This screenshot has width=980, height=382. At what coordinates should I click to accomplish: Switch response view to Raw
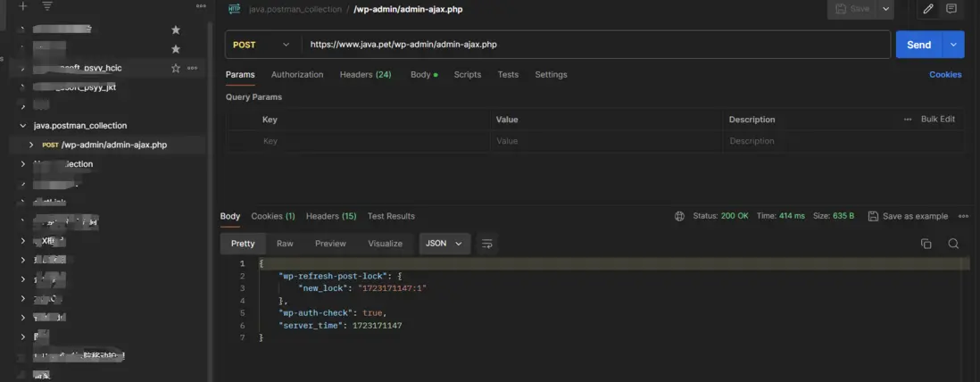(285, 244)
